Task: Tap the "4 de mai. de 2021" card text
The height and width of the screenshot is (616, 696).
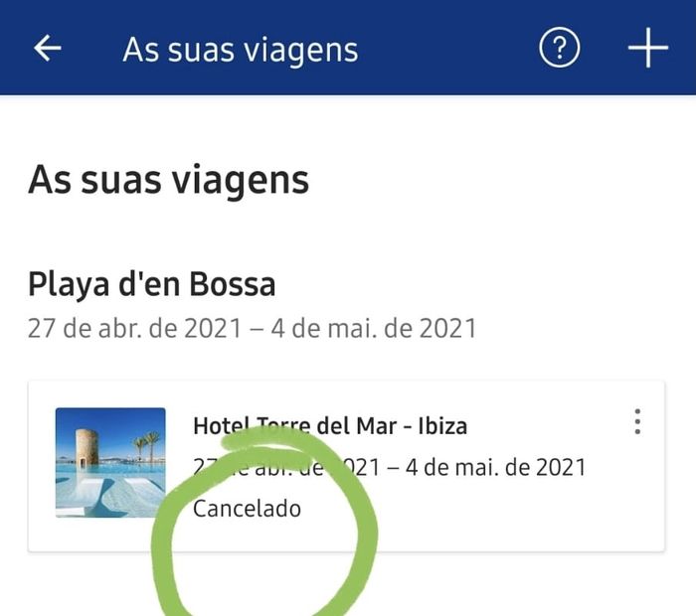Action: pyautogui.click(x=496, y=467)
